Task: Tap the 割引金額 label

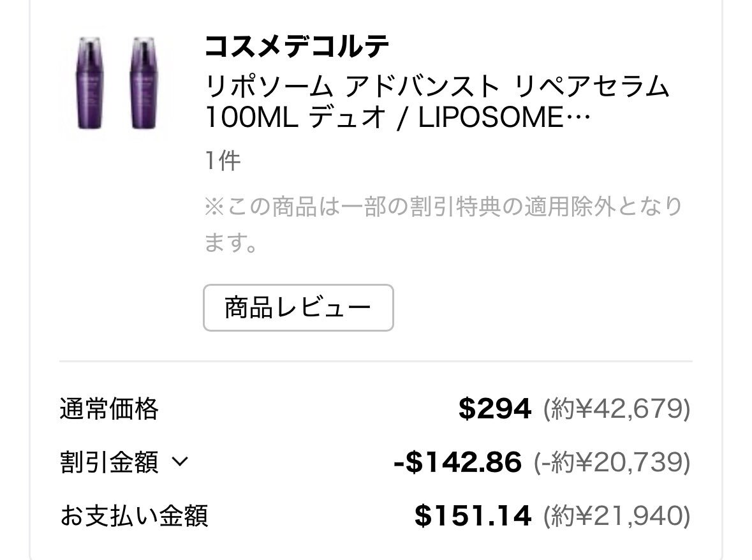Action: 109,462
